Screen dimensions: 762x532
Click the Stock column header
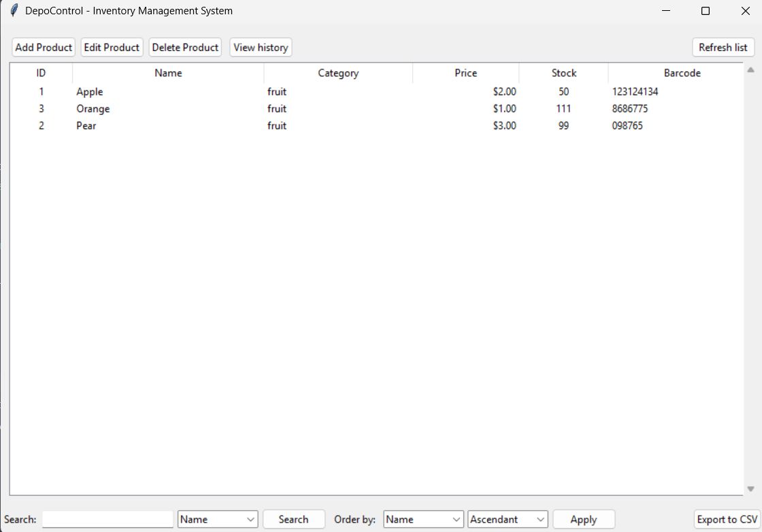coord(564,73)
